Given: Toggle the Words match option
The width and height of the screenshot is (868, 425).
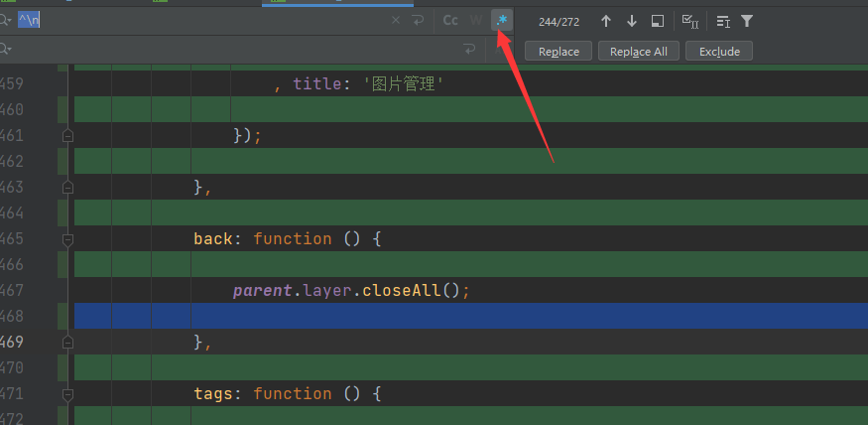Looking at the screenshot, I should [476, 21].
